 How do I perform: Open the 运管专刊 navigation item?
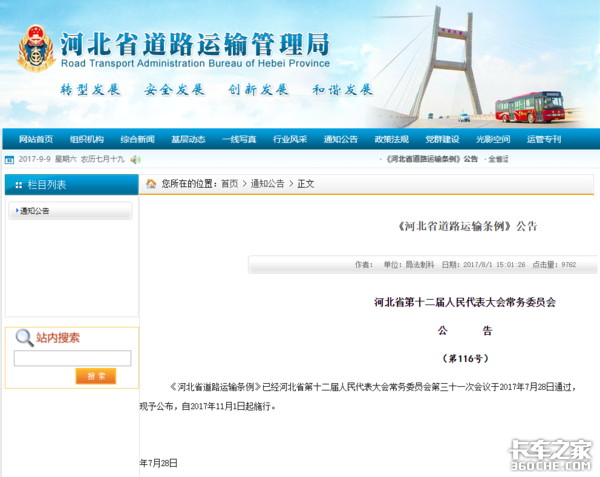544,139
